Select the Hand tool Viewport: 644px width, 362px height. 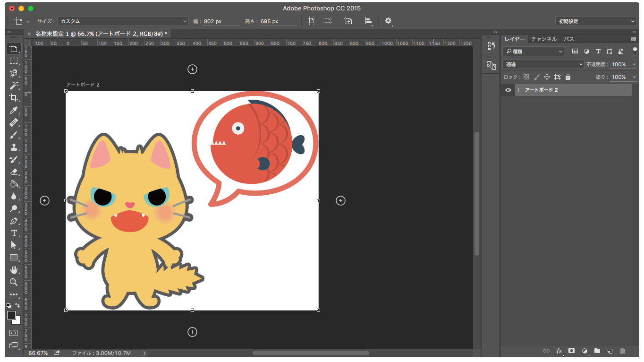click(x=13, y=270)
